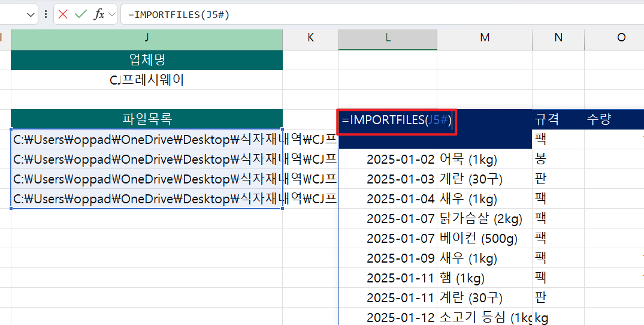Screen dimensions: 644x325
Task: Confirm the formula with the green checkmark
Action: pyautogui.click(x=81, y=15)
